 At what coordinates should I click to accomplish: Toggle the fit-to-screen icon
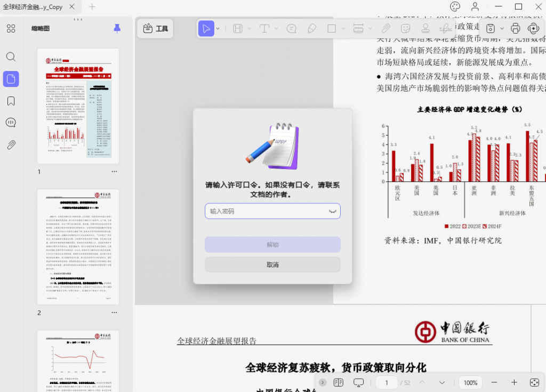point(534,382)
